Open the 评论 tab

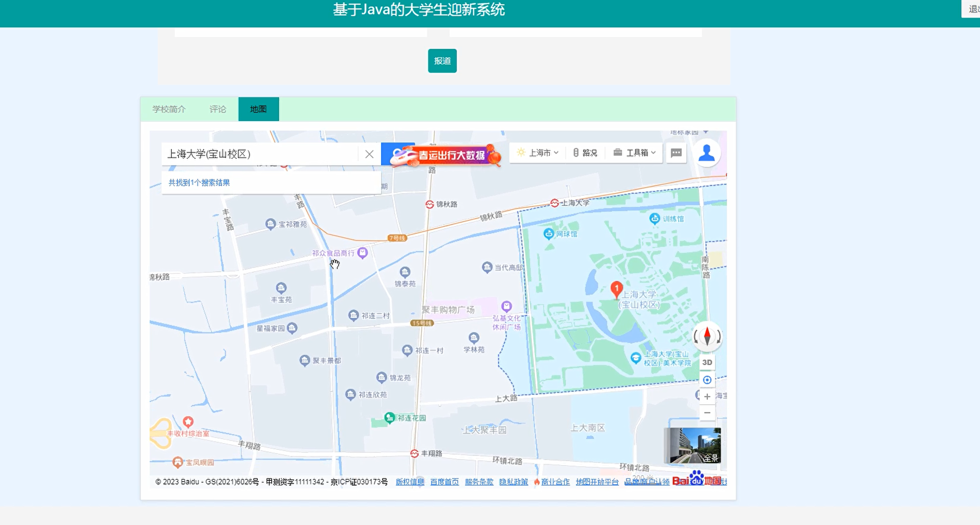pyautogui.click(x=217, y=109)
